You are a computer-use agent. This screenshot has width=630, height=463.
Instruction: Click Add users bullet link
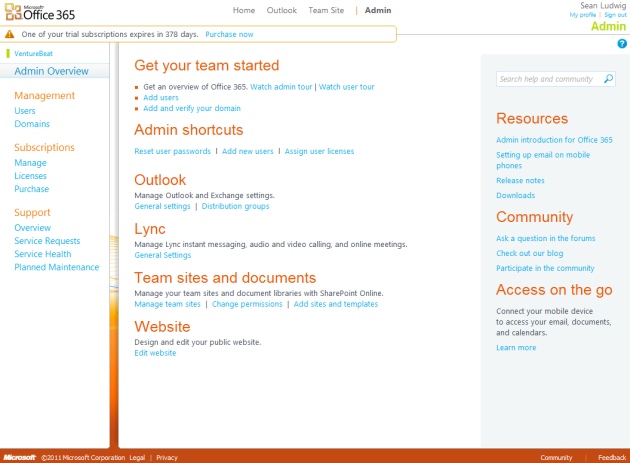161,98
